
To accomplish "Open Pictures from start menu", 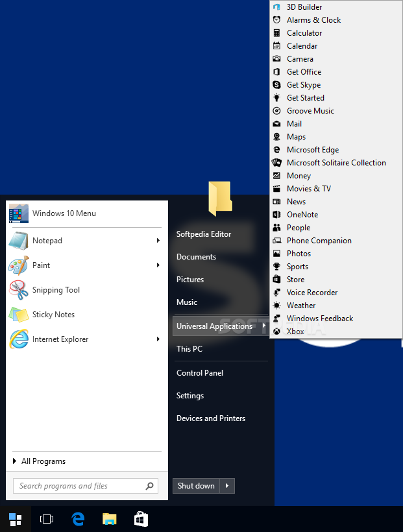I will 190,280.
